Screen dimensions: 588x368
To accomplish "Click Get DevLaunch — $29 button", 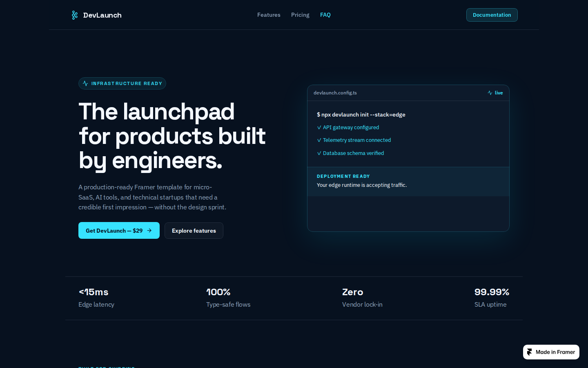I will click(119, 231).
